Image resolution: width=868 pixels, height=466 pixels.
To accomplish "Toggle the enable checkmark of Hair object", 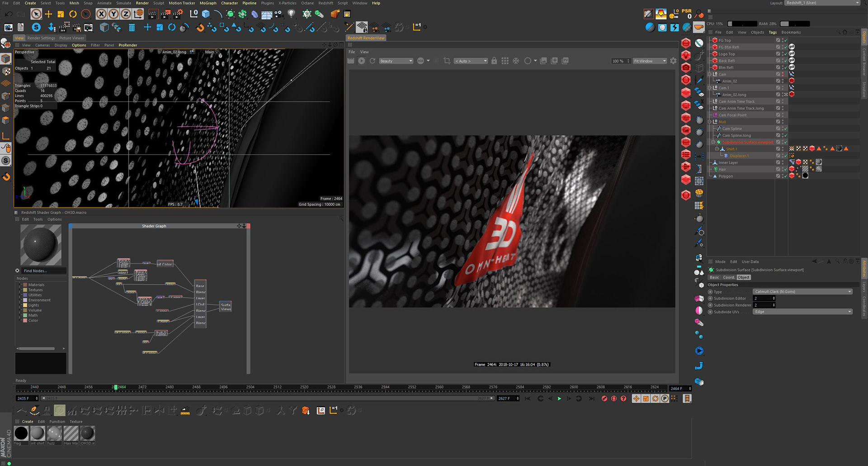I will (786, 169).
